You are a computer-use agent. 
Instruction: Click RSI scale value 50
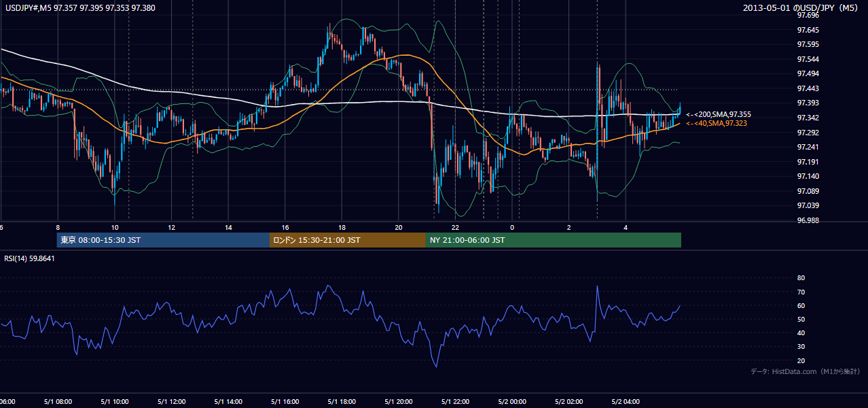pyautogui.click(x=801, y=319)
